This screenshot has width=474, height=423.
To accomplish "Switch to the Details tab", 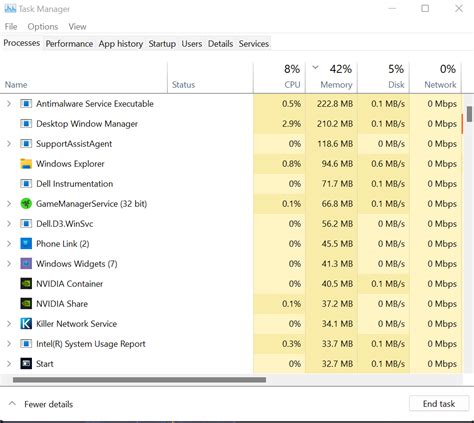I will (x=220, y=44).
